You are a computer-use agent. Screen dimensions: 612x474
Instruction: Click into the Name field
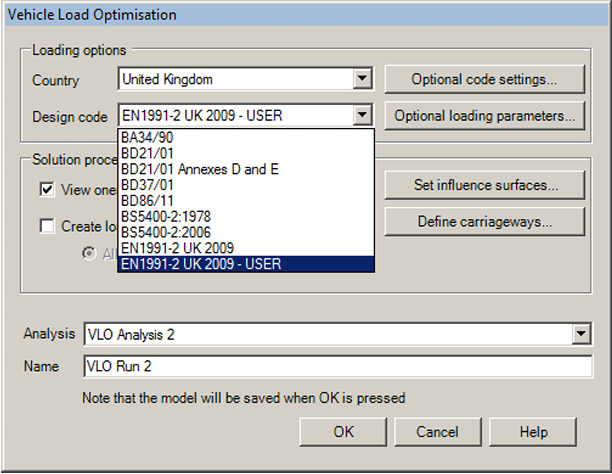click(x=337, y=367)
